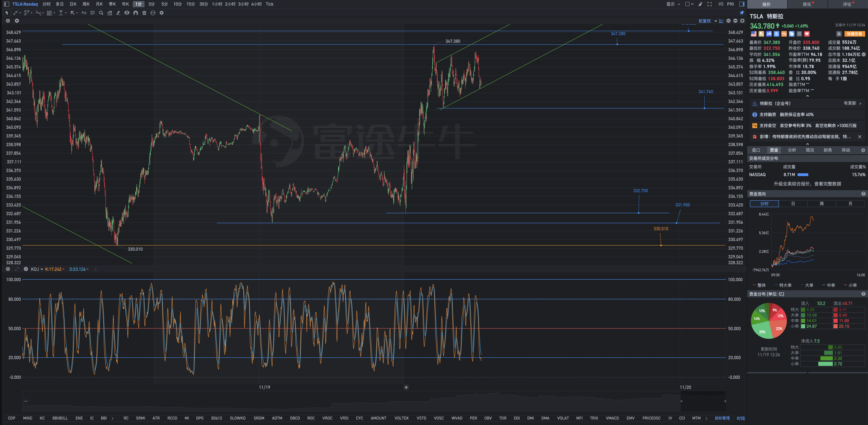Viewport: 868px width, 425px height.
Task: Click the US flag market icon
Action: (x=753, y=34)
